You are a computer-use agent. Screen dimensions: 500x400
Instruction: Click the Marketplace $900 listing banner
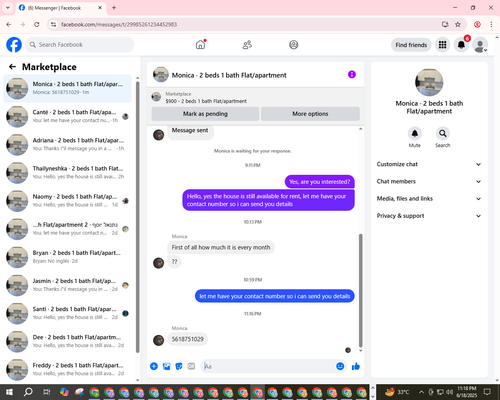click(256, 97)
